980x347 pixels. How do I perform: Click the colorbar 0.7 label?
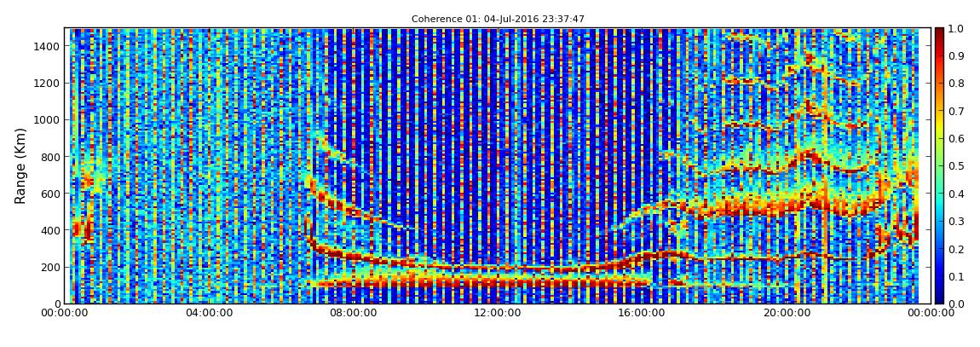[x=955, y=112]
